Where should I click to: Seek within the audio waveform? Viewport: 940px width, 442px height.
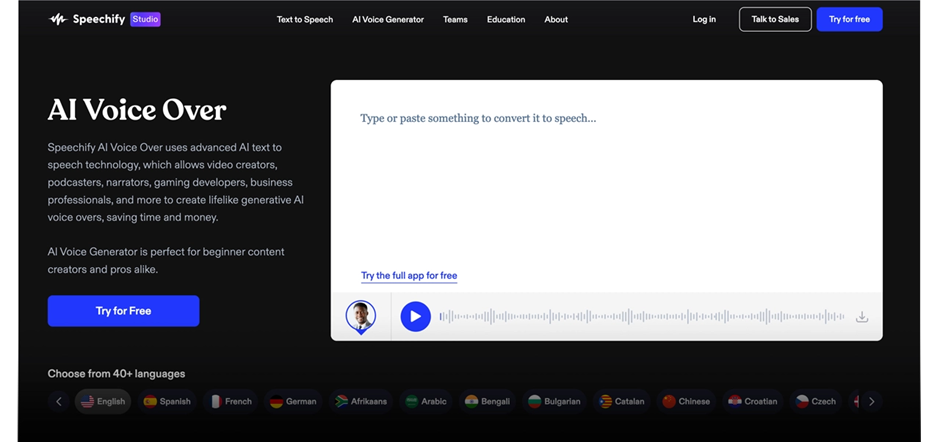tap(642, 317)
